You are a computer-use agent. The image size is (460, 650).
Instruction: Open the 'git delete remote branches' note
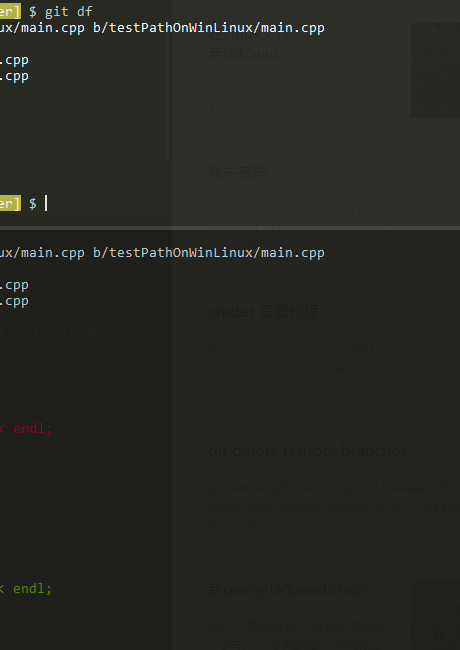pyautogui.click(x=307, y=451)
